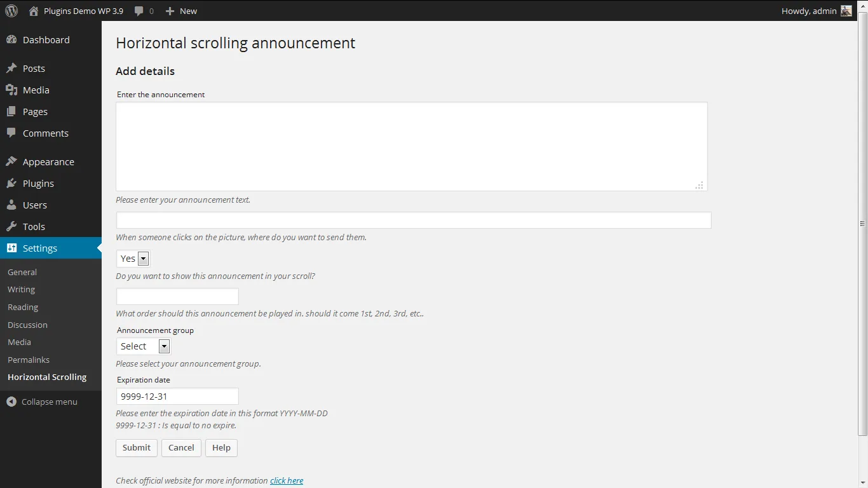Image resolution: width=868 pixels, height=488 pixels.
Task: Click the 'Please enter your announcement text.' hint
Action: tap(183, 200)
